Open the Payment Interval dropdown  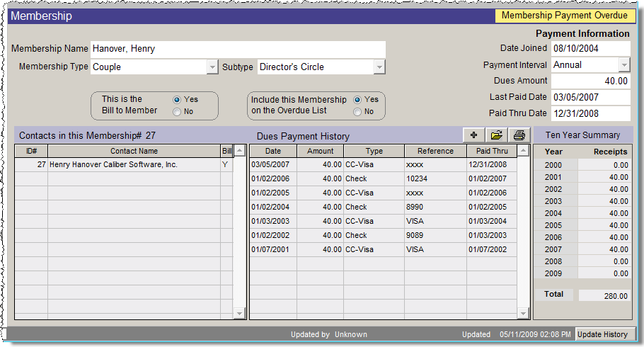point(624,65)
